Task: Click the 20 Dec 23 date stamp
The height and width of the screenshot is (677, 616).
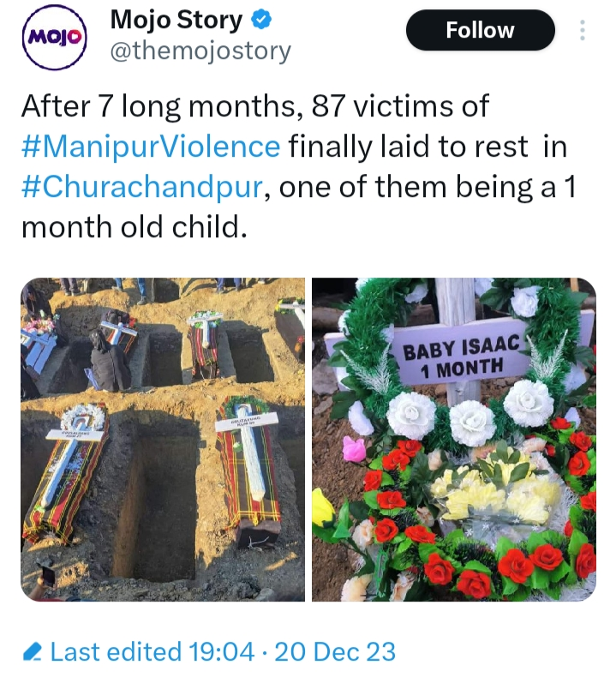Action: 335,651
